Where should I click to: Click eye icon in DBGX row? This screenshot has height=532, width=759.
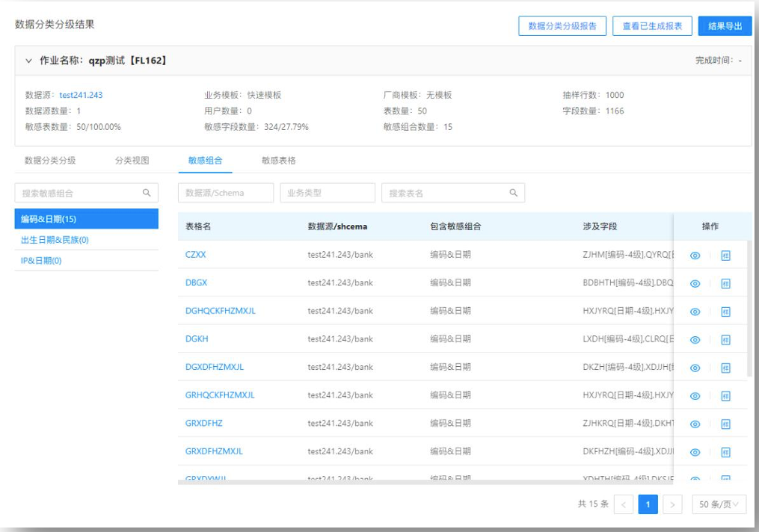(x=695, y=284)
